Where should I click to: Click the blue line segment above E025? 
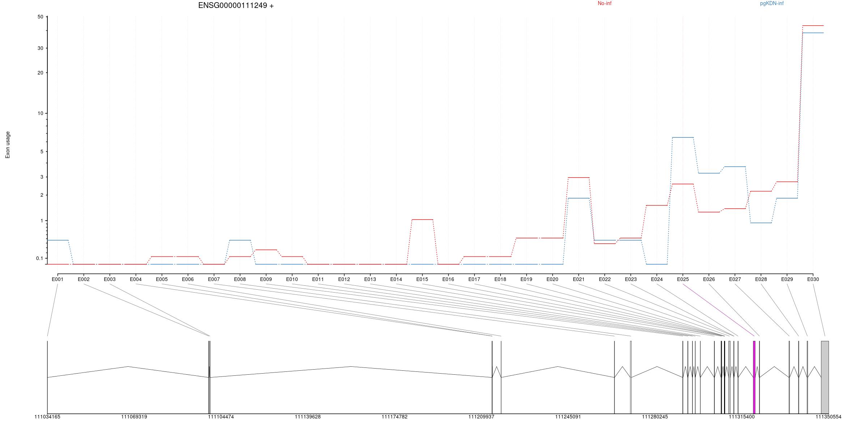coord(683,137)
